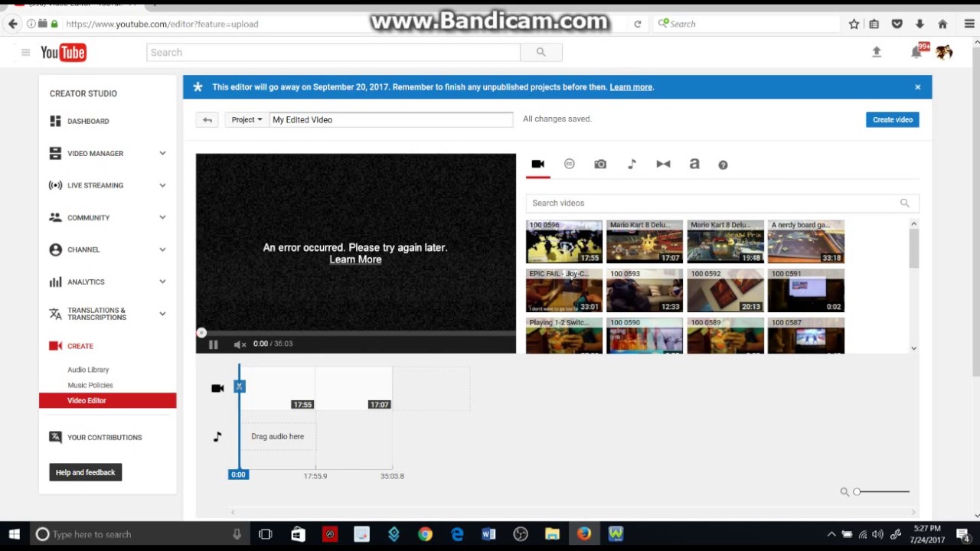Open the Music Policies link
Screen dimensions: 980x551
pos(90,385)
